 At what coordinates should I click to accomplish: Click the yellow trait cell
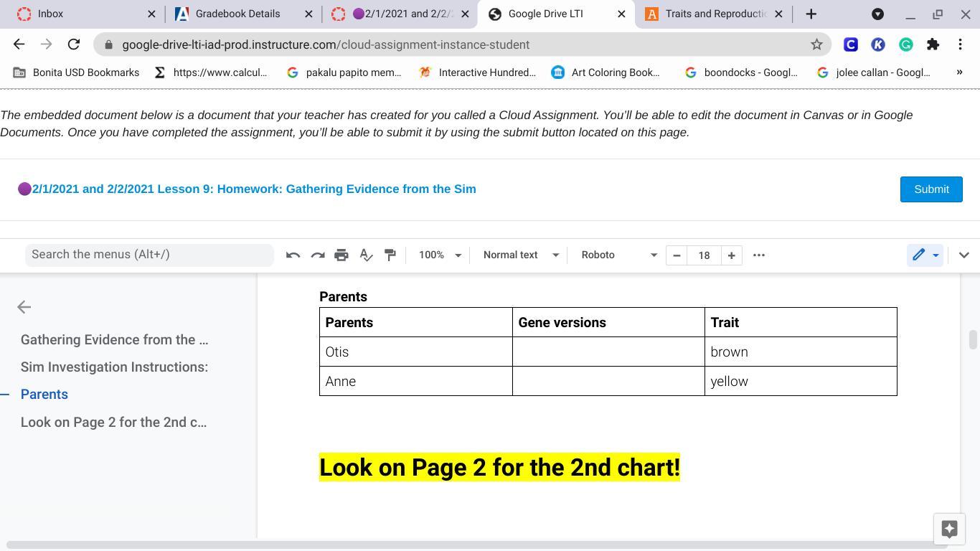[801, 381]
